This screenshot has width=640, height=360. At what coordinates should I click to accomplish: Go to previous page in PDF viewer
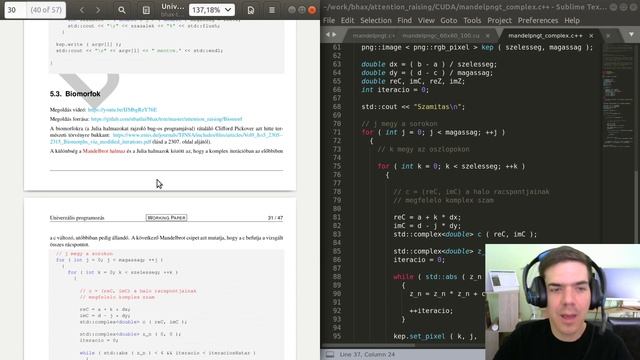[x=82, y=10]
